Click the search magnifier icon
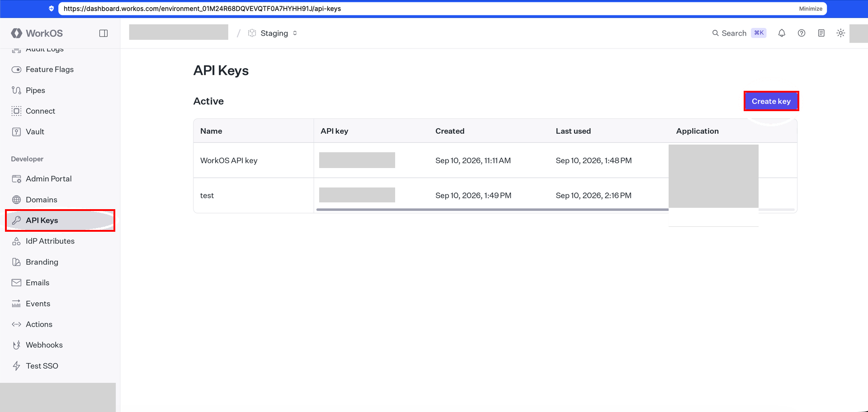 (716, 33)
